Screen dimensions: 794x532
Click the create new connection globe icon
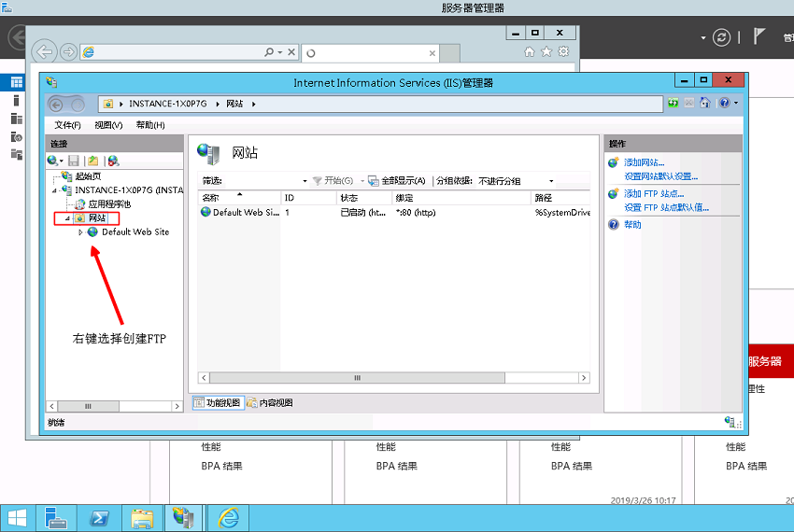[x=52, y=161]
